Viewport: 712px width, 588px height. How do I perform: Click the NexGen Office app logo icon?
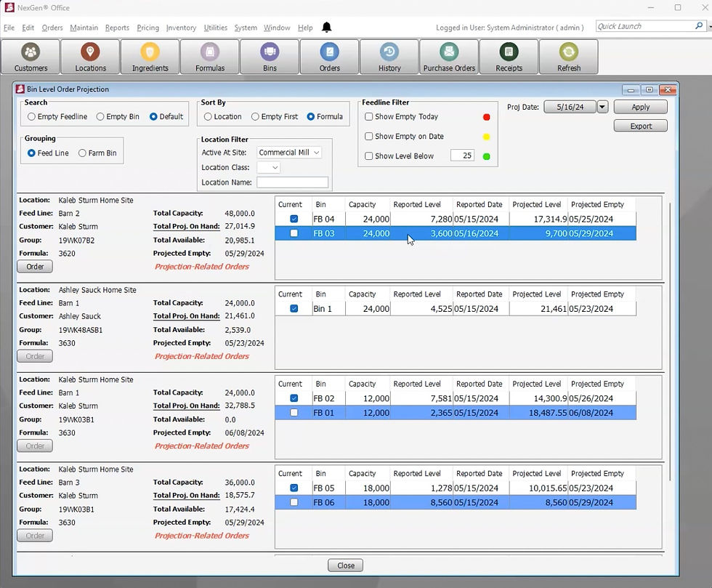click(x=9, y=7)
